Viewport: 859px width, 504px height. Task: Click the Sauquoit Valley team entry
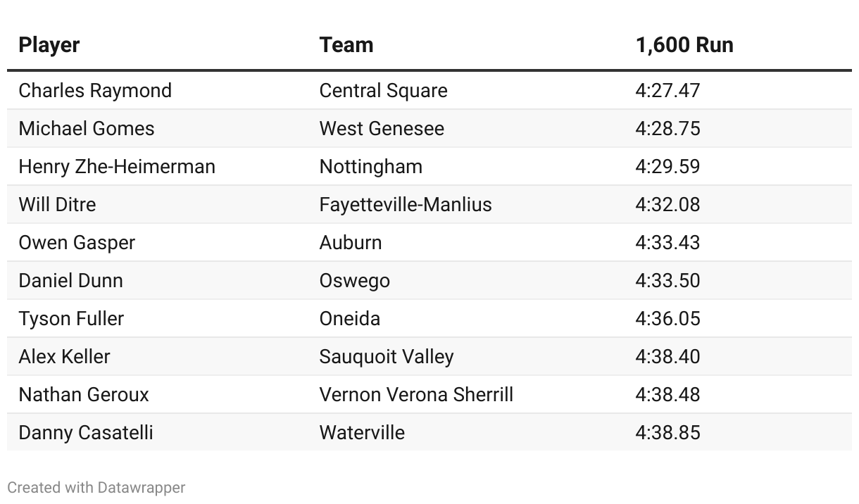[x=386, y=357]
